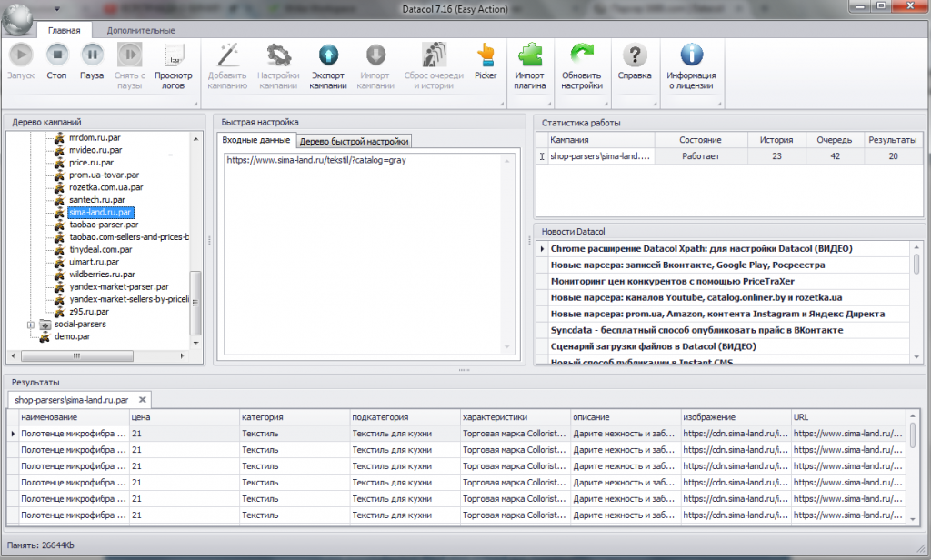Activate the Picker tool icon
Viewport: 931px width, 560px height.
[486, 56]
